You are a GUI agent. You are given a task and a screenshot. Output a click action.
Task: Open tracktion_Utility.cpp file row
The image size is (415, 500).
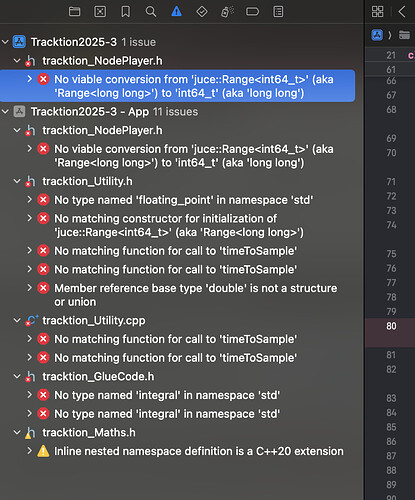(x=94, y=321)
